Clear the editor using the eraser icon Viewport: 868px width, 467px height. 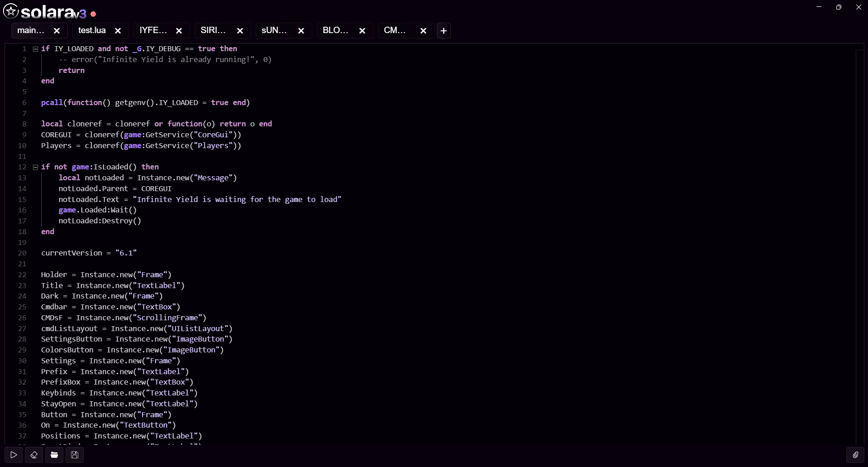(34, 455)
